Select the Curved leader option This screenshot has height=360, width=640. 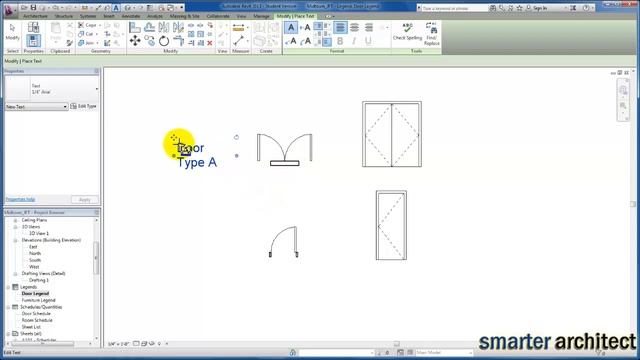(x=305, y=41)
